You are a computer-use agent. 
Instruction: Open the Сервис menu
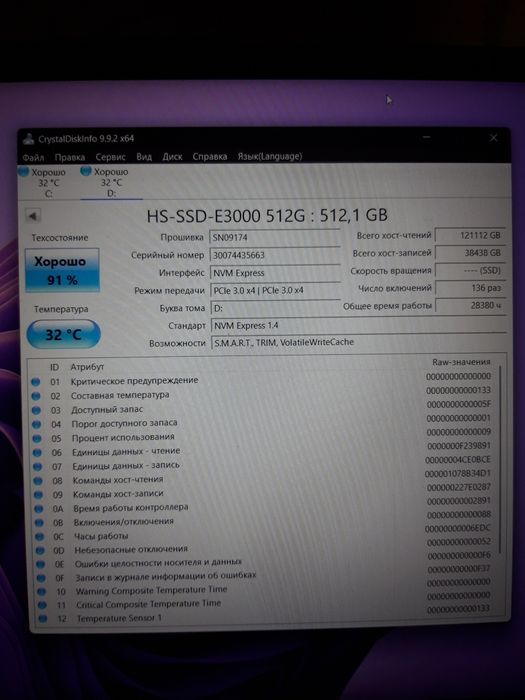[x=110, y=157]
